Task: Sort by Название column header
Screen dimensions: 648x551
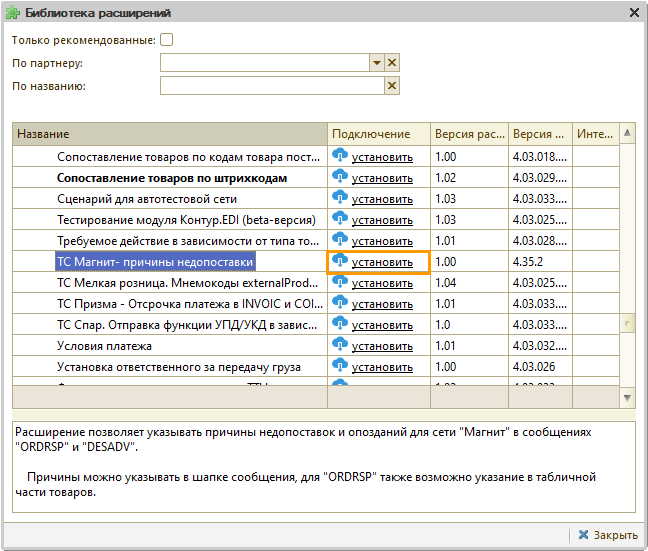Action: coord(170,134)
